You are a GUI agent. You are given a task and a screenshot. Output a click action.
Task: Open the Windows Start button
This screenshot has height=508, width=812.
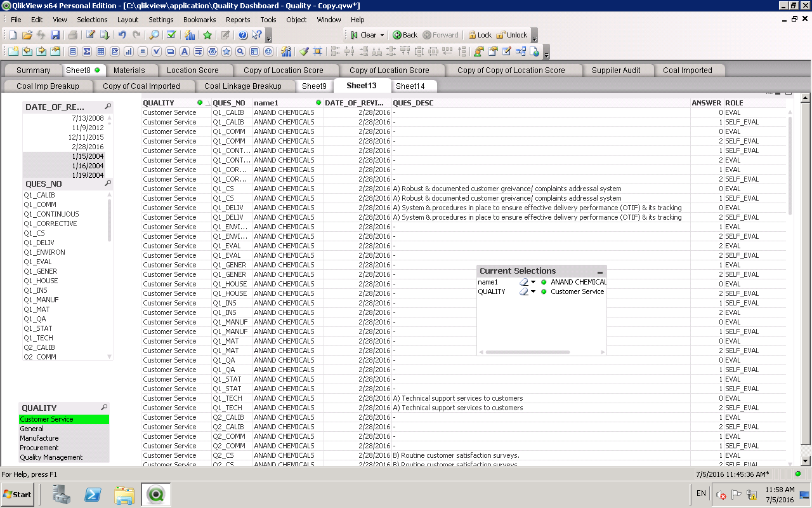click(18, 494)
